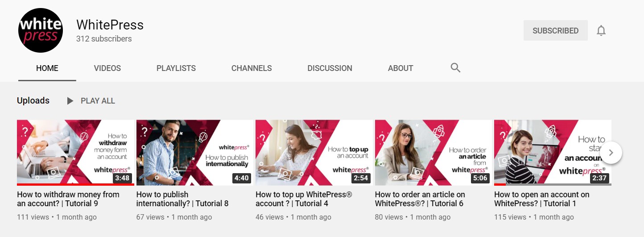Click the PLAY ALL link
The image size is (644, 237).
point(98,101)
